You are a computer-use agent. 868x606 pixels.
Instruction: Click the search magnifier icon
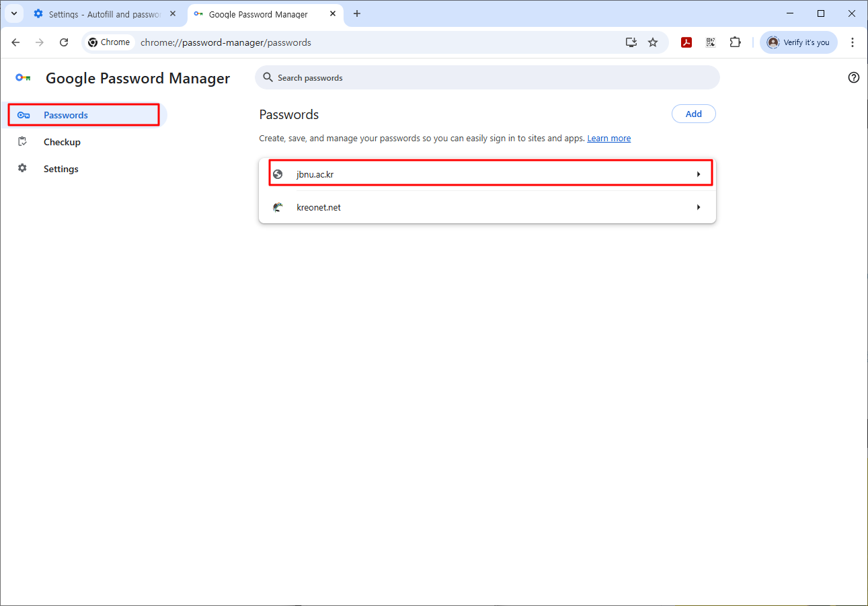tap(268, 77)
